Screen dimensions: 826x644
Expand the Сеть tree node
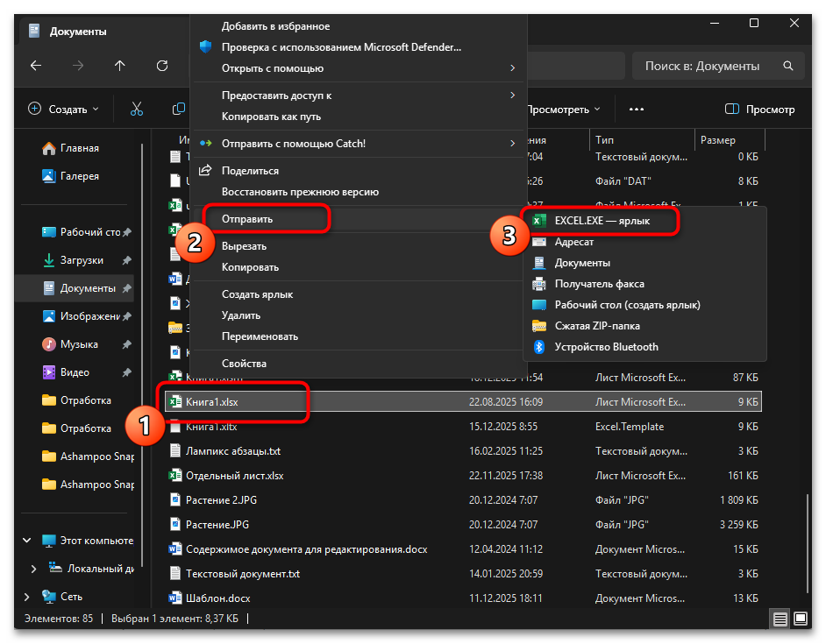(27, 597)
